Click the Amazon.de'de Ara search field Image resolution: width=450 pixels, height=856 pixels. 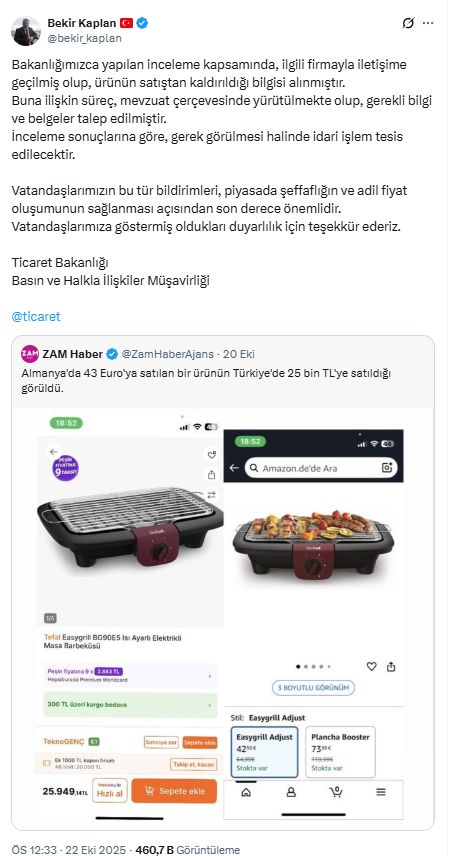(x=321, y=468)
